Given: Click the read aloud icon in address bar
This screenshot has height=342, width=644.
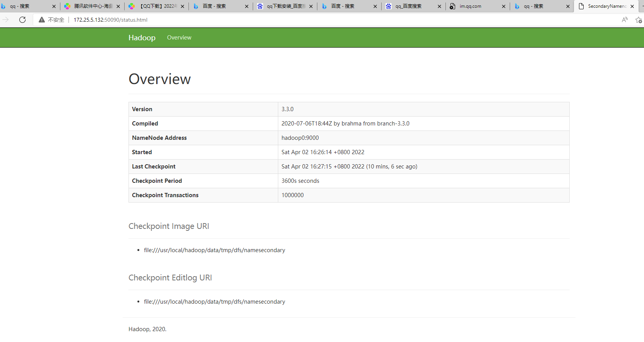Looking at the screenshot, I should coord(625,20).
